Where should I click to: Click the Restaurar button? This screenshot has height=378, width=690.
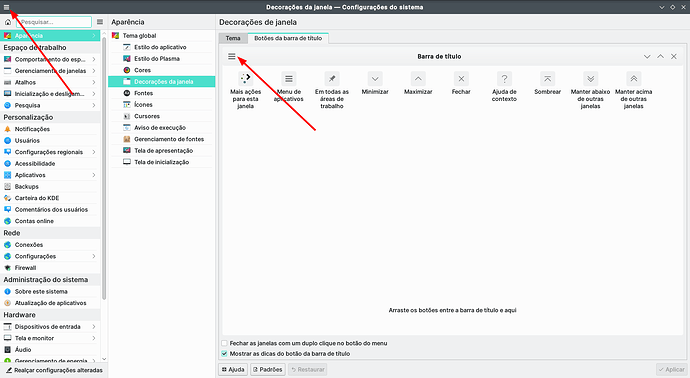coord(308,370)
